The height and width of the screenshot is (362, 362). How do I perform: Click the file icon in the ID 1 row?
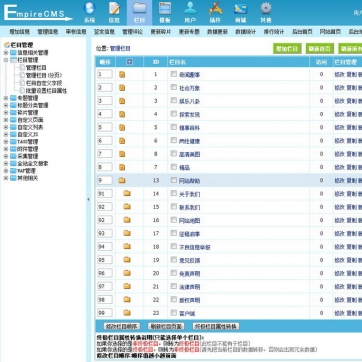pos(122,74)
